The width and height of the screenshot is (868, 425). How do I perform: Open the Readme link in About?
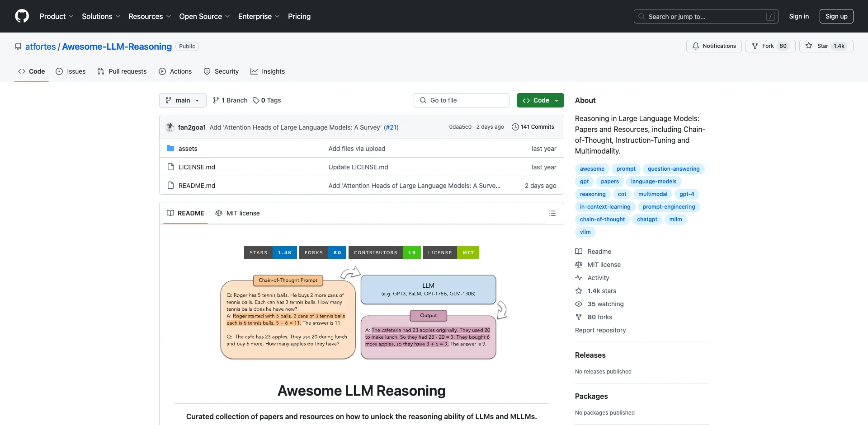(x=593, y=252)
